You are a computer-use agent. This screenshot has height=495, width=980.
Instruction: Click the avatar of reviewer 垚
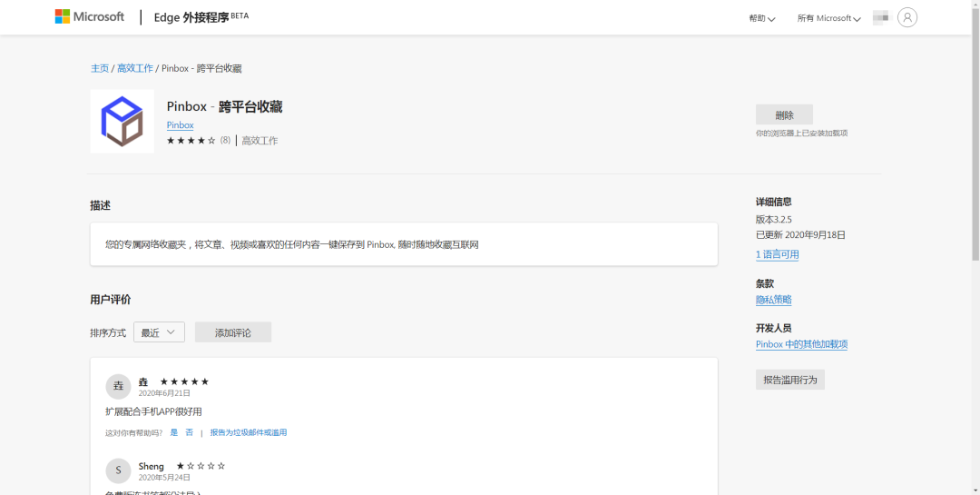click(x=118, y=387)
